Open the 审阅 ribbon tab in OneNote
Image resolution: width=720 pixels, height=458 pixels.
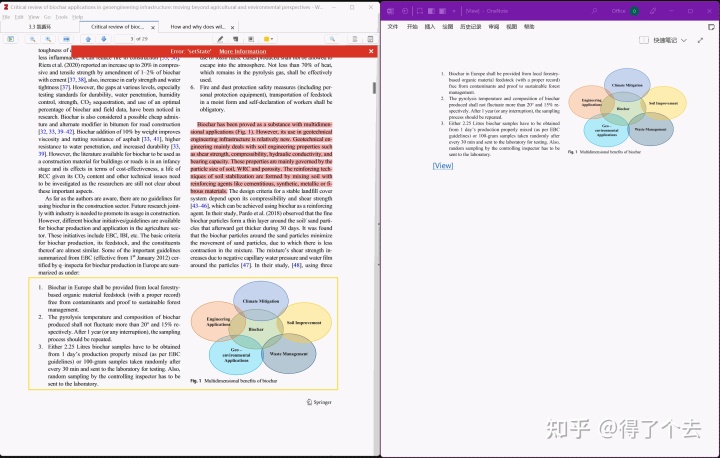(494, 27)
